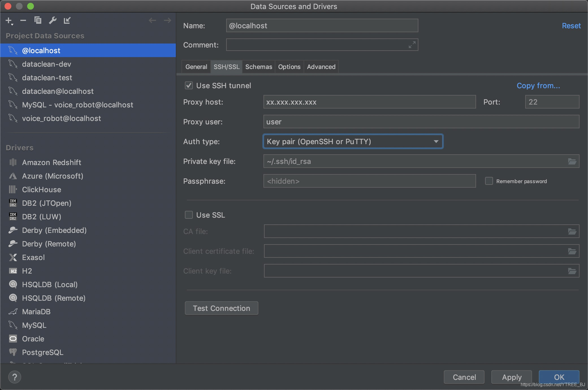Select the PostgreSQL driver entry
This screenshot has width=588, height=390.
(x=42, y=352)
